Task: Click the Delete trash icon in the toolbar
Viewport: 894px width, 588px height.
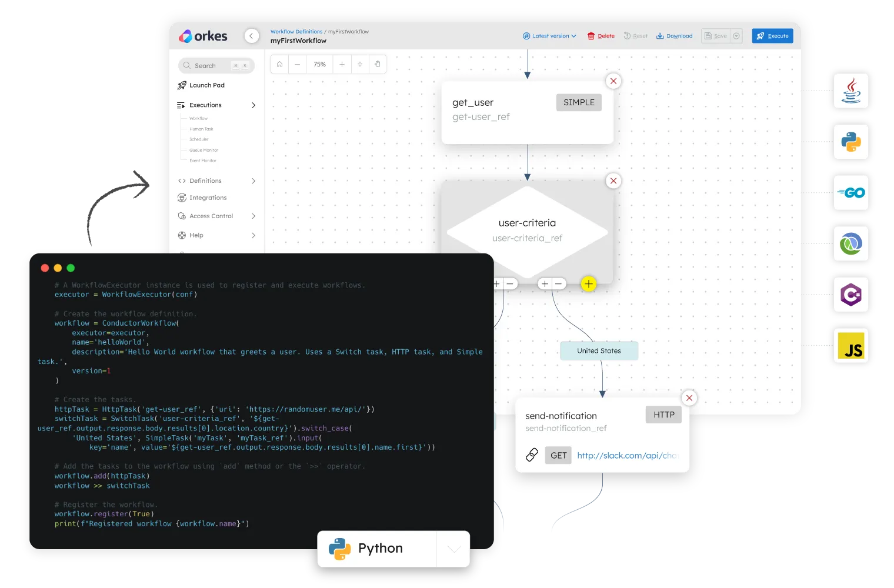Action: (x=592, y=36)
